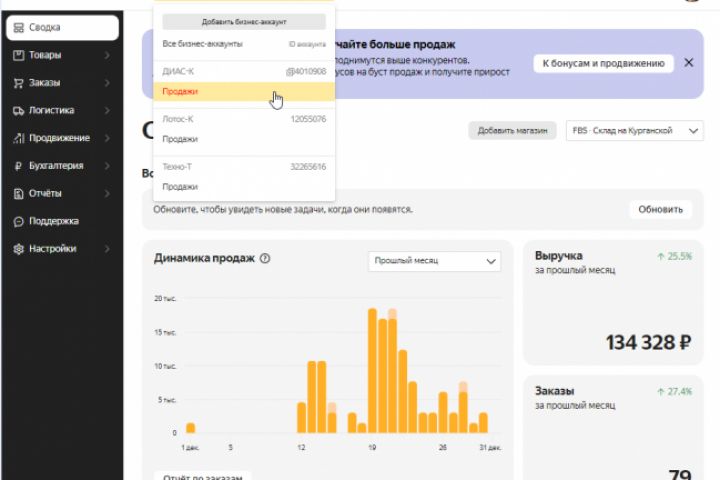This screenshot has width=720, height=480.
Task: Click the Бухгалтерия ruble icon
Action: pos(18,166)
